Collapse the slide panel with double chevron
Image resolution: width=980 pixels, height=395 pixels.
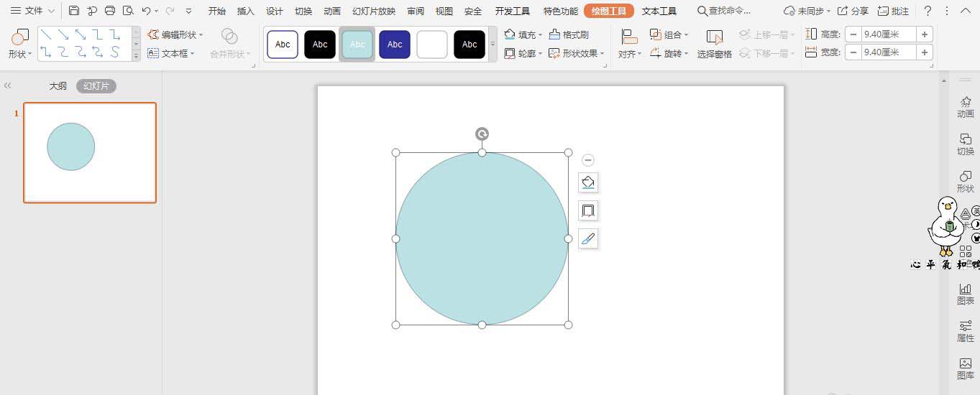click(x=8, y=85)
